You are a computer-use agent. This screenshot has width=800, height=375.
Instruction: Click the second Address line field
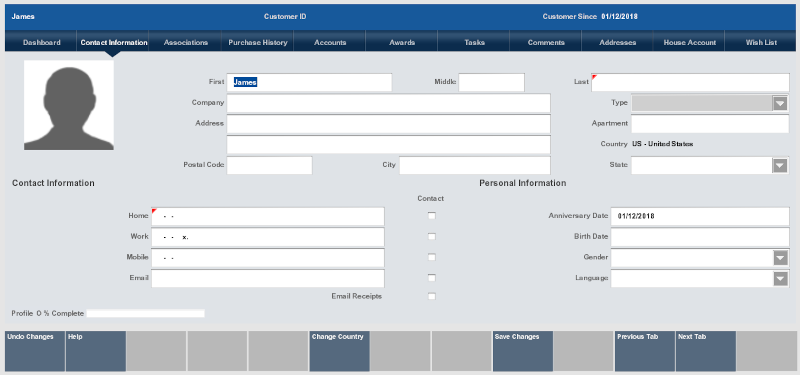click(389, 144)
